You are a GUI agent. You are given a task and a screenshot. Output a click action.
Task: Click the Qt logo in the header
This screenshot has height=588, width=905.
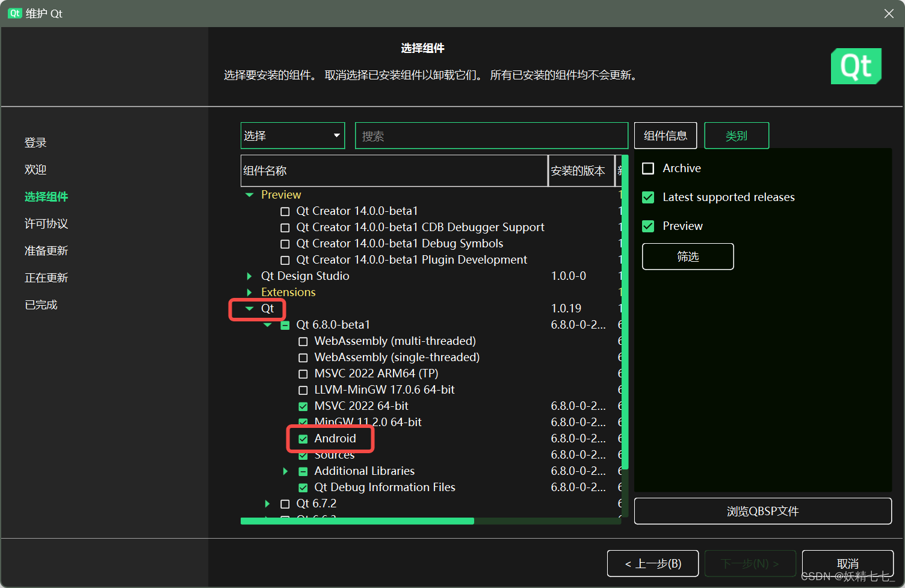pos(856,66)
